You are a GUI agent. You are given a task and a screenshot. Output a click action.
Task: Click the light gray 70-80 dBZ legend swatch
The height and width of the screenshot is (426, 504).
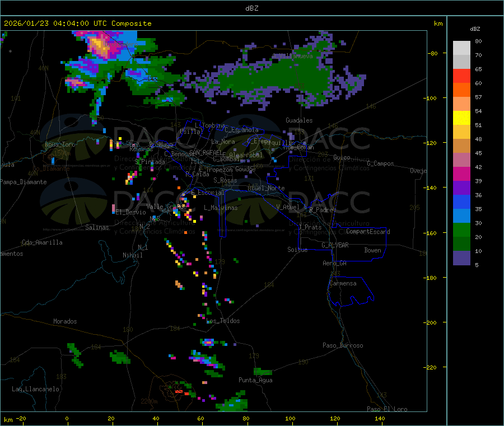tap(461, 48)
